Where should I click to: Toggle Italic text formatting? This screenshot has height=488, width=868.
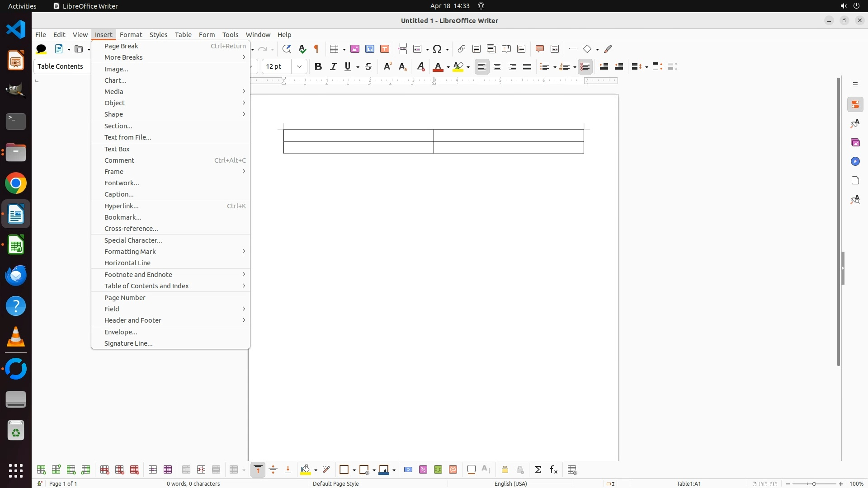(334, 67)
